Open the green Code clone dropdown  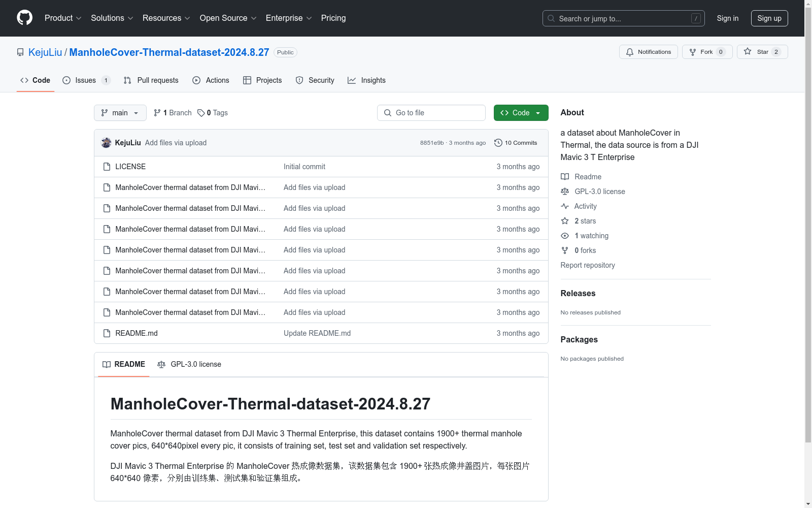coord(521,113)
